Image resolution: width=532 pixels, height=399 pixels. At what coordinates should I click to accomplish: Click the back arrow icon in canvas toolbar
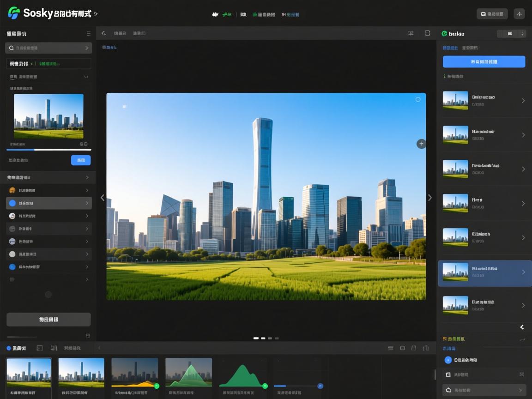(103, 33)
